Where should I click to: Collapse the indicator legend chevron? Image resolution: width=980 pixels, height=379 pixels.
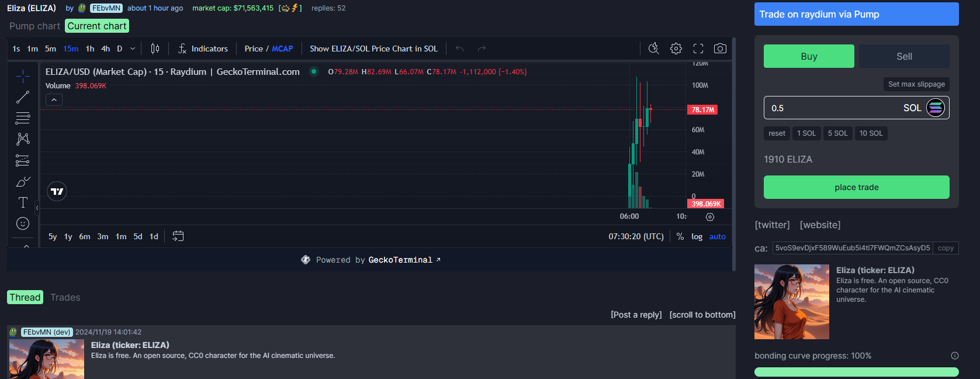54,100
